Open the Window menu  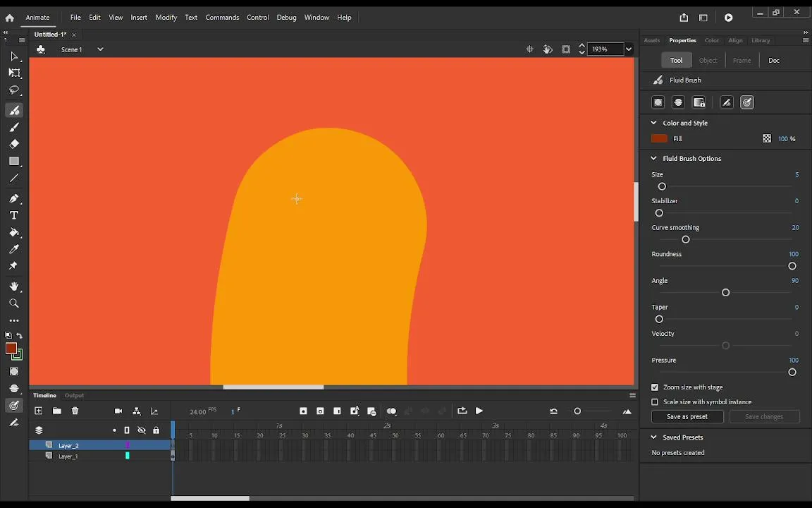(x=316, y=18)
